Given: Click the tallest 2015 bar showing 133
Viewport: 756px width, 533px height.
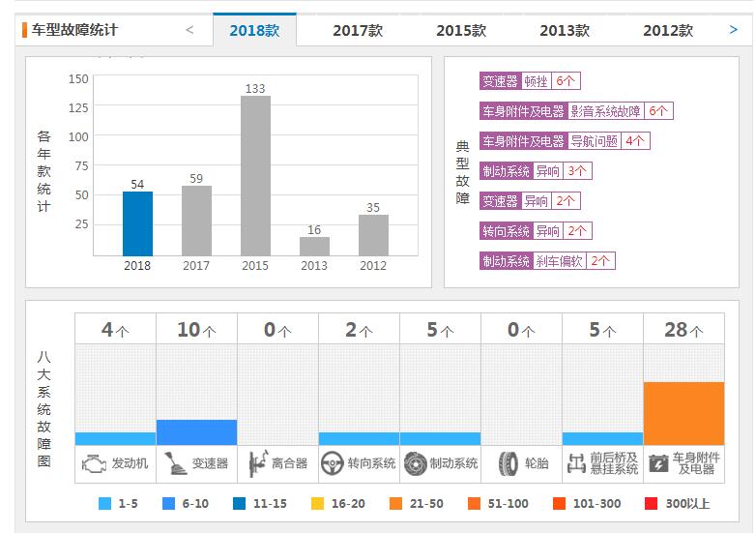Looking at the screenshot, I should (255, 176).
